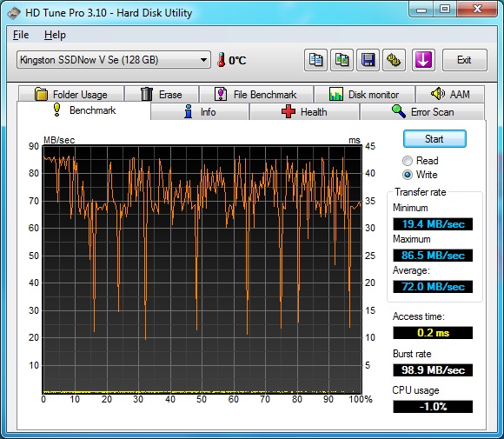Open the Health tab with red cross

point(304,112)
